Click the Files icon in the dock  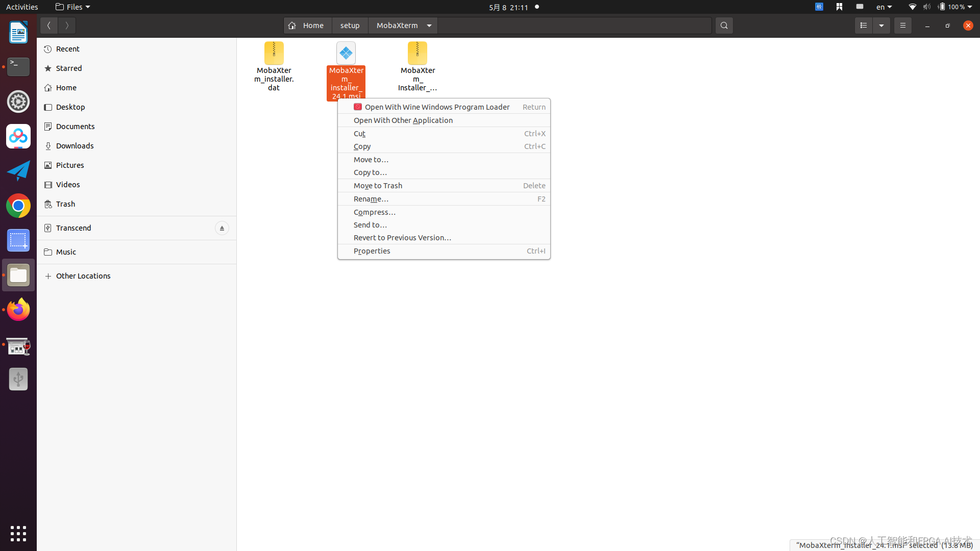(x=18, y=275)
